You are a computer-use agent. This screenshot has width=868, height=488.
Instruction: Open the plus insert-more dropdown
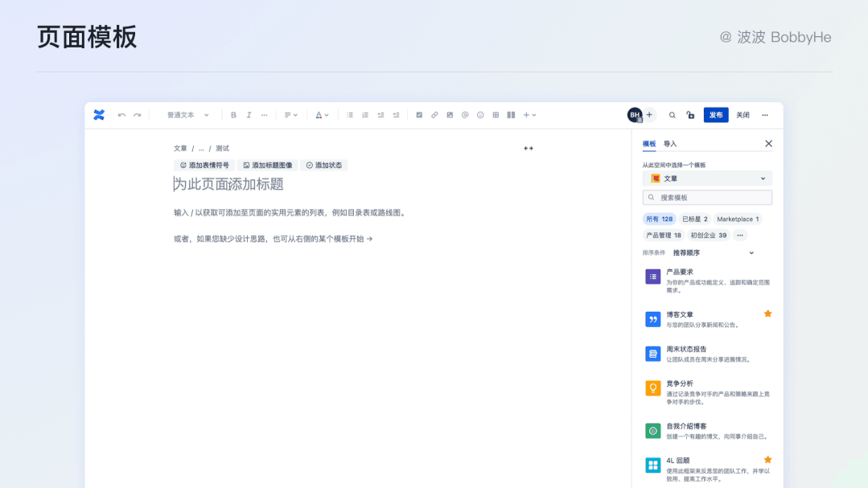tap(530, 115)
